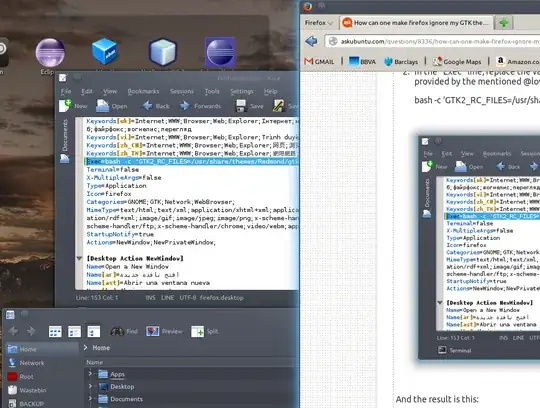Select the Ask Ubuntu question tab in Firefox
Viewport: 540px width, 408px height.
coord(416,23)
